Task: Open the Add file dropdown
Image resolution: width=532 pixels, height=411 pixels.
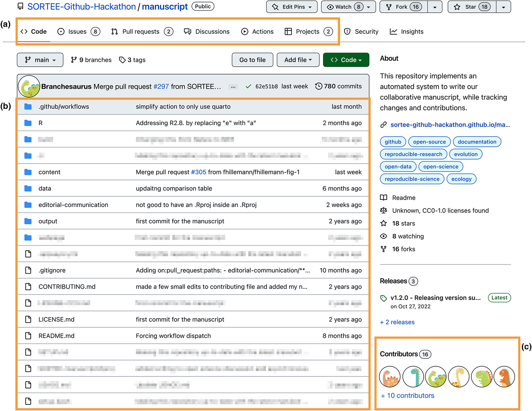Action: pyautogui.click(x=298, y=60)
